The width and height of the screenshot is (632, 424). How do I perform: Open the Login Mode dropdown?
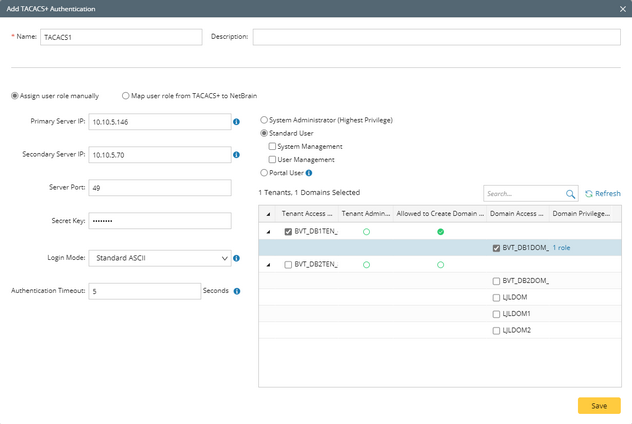(160, 258)
